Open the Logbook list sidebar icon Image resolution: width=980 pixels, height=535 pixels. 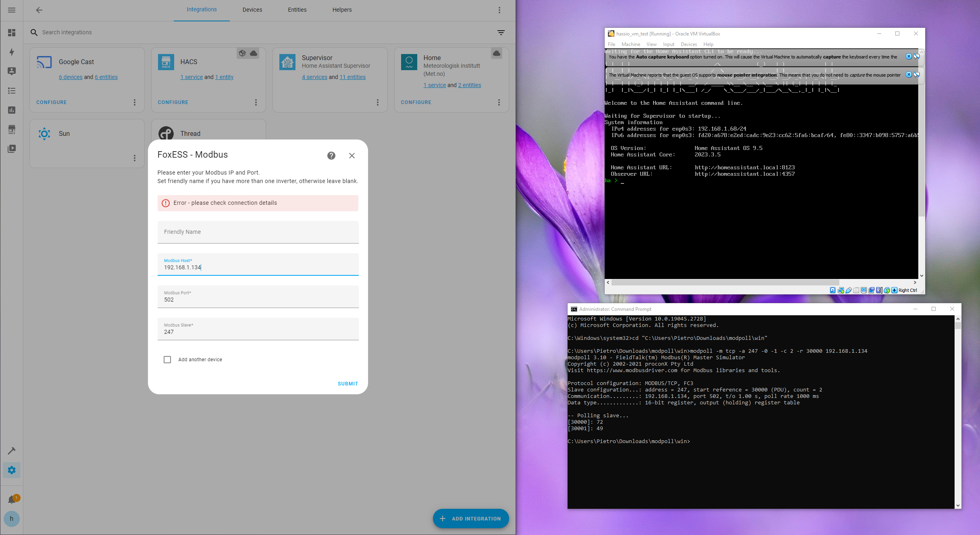[12, 91]
